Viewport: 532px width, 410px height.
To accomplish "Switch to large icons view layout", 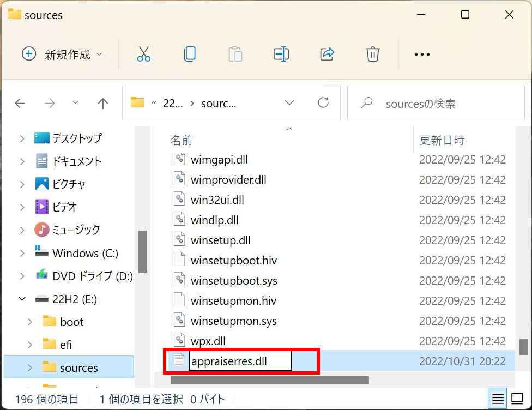I will pos(517,399).
